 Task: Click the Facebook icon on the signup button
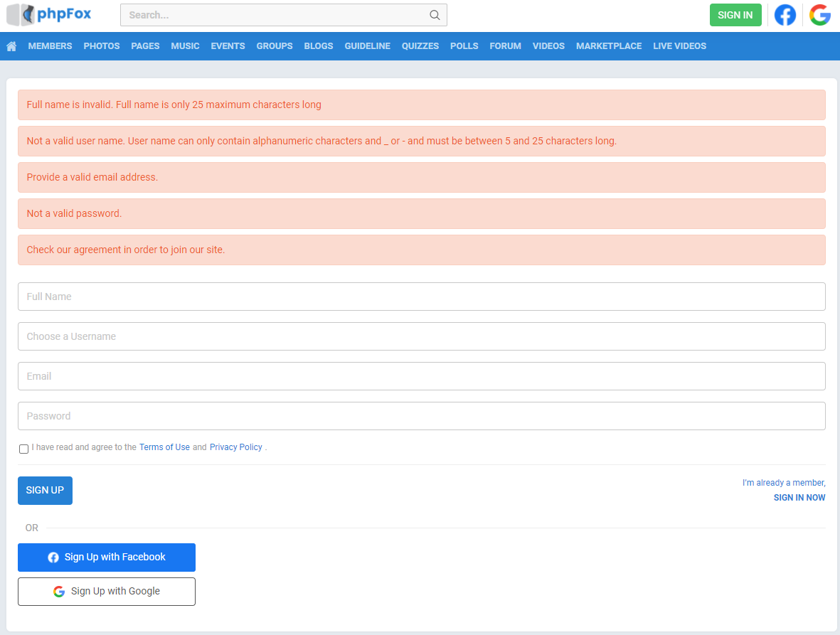tap(53, 557)
